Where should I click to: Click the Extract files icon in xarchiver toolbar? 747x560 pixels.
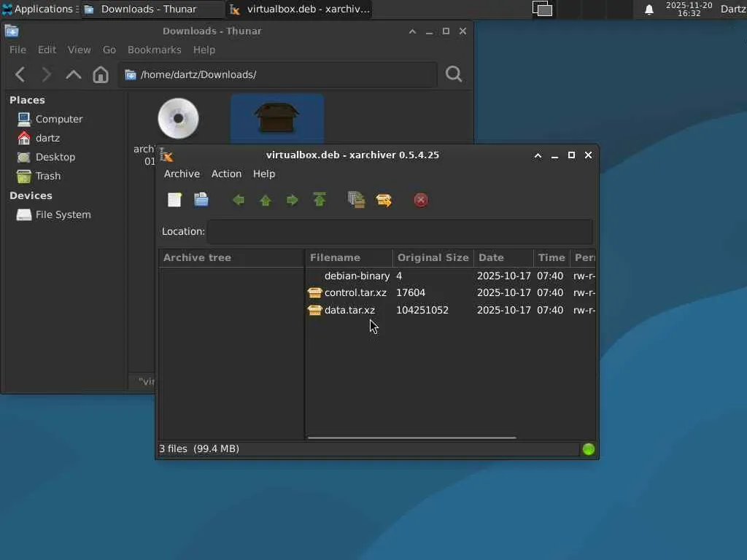(384, 200)
